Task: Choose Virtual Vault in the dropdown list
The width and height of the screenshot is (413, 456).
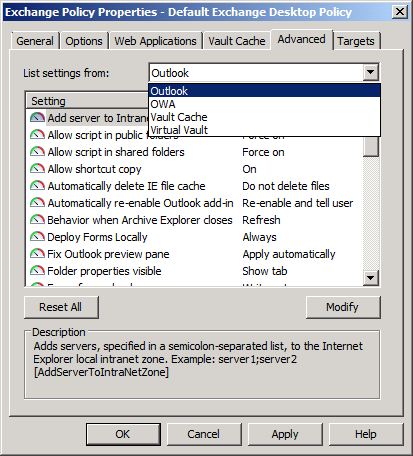Action: click(x=264, y=130)
